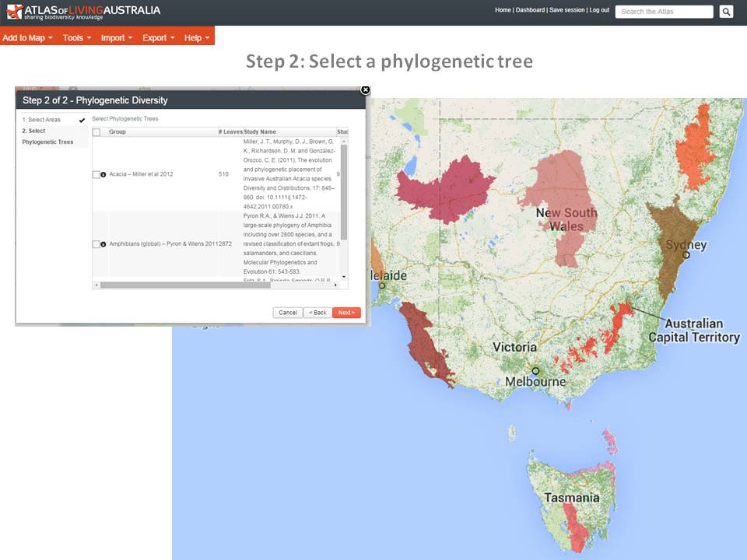Viewport: 747px width, 560px height.
Task: Click info icon beside Acacia tree
Action: pyautogui.click(x=103, y=175)
